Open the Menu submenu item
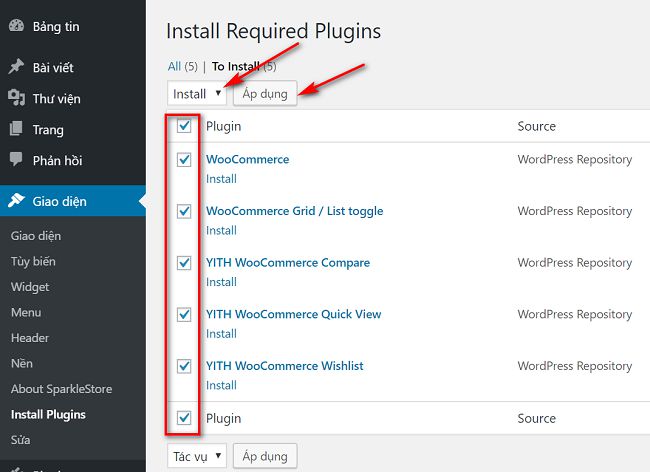This screenshot has height=472, width=650. 26,312
